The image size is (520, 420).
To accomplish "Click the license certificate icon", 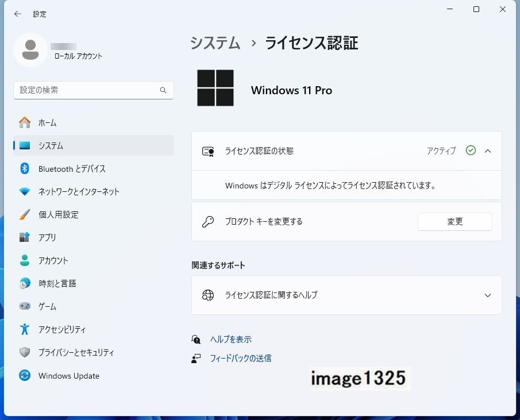I will click(208, 152).
